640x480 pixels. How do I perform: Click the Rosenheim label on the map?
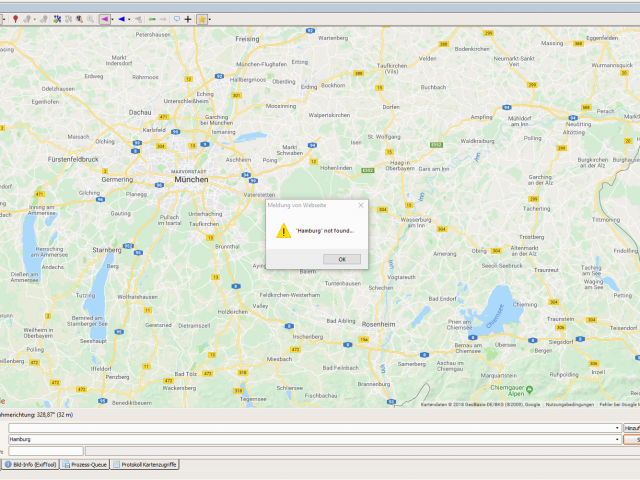(x=378, y=324)
